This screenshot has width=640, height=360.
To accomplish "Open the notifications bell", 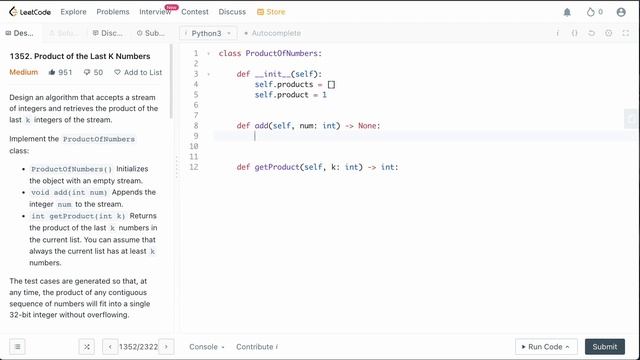I will point(567,12).
